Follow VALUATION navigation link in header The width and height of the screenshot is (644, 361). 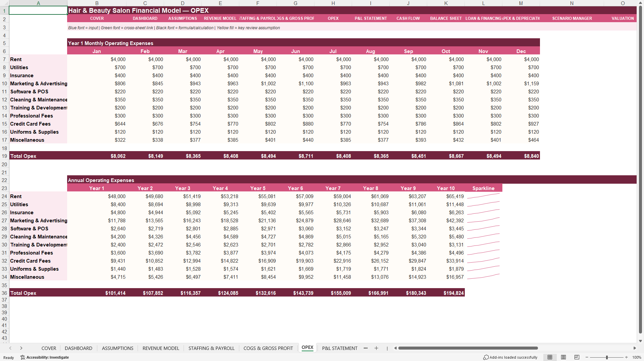point(623,18)
